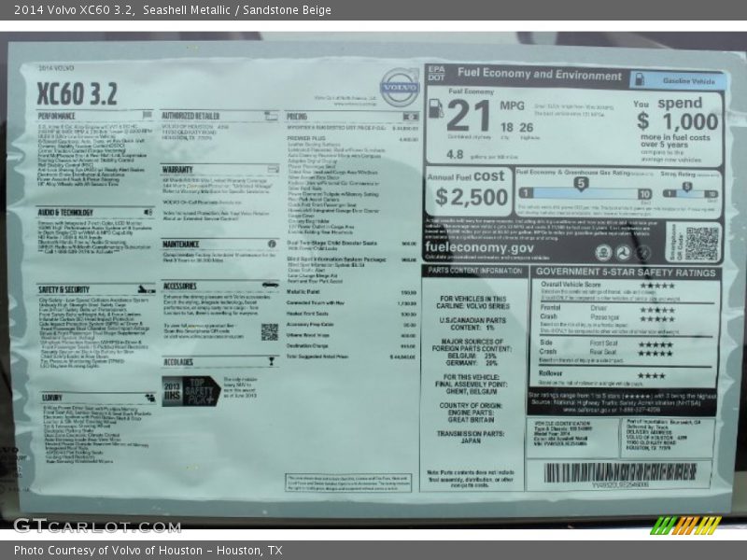Click the $1,000 more in fuel costs figure
This screenshot has height=560, width=747.
(678, 121)
